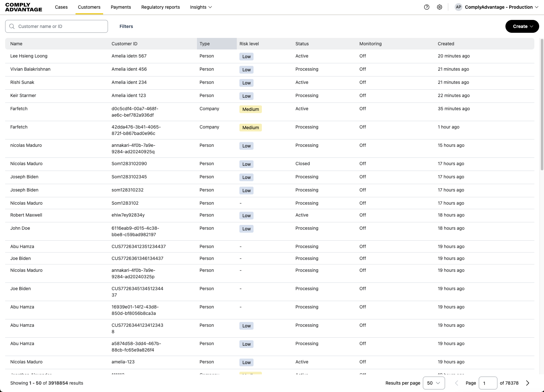The image size is (544, 392).
Task: Switch to the Cases tab
Action: pyautogui.click(x=61, y=7)
